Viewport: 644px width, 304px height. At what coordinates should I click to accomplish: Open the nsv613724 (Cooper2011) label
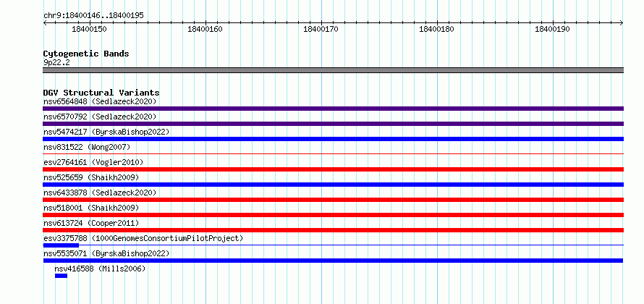(91, 223)
